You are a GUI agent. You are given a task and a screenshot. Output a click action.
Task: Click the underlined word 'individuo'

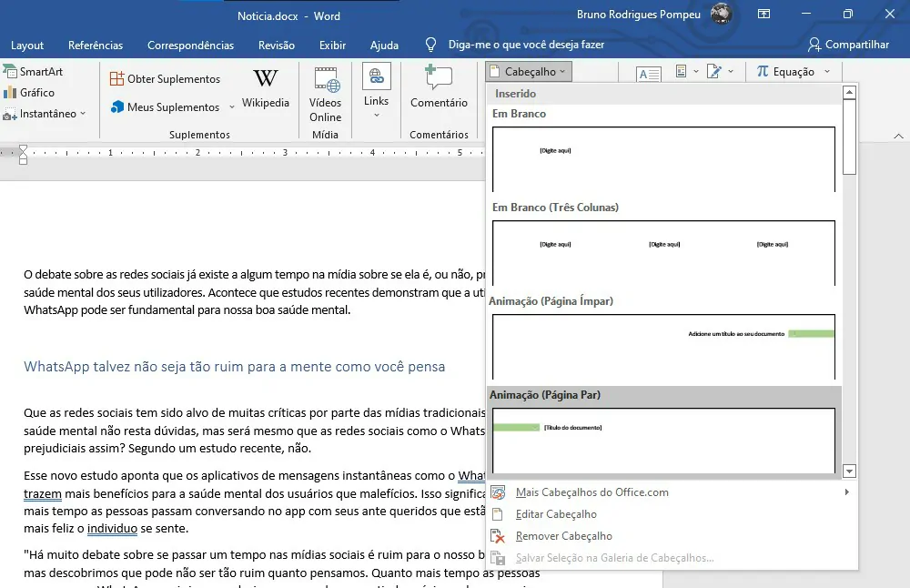click(x=112, y=529)
